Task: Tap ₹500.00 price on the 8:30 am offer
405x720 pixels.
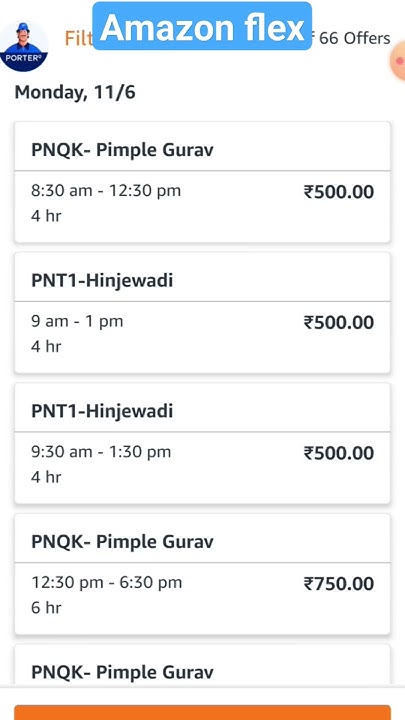Action: point(339,192)
